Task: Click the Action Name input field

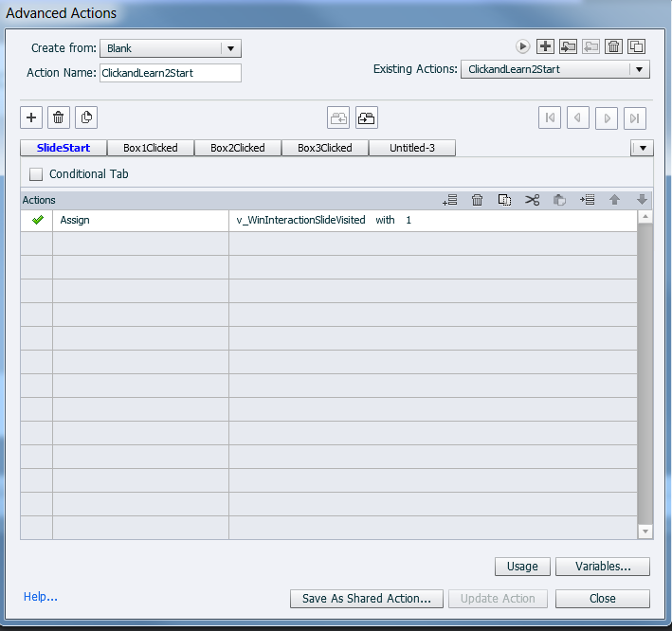Action: (171, 73)
